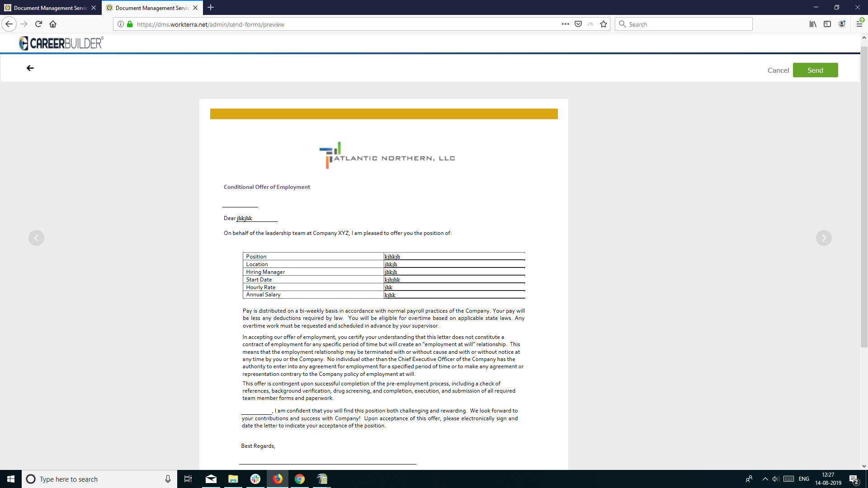The width and height of the screenshot is (868, 488).
Task: Open Firefox library icon
Action: coord(813,24)
